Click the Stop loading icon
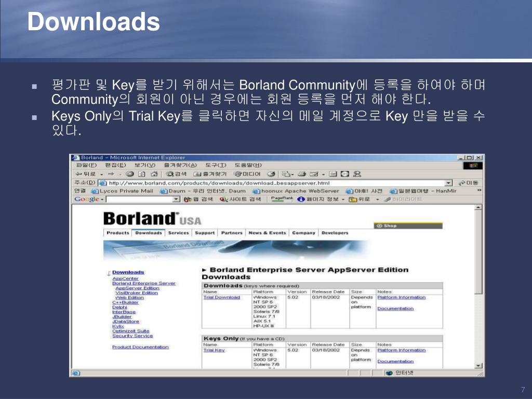 point(129,174)
